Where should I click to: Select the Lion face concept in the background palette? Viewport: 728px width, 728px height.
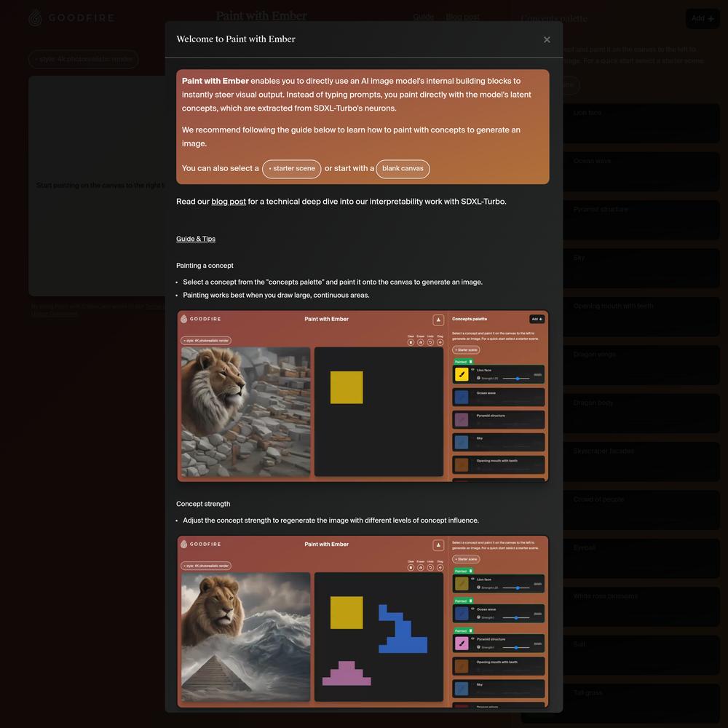pyautogui.click(x=641, y=123)
